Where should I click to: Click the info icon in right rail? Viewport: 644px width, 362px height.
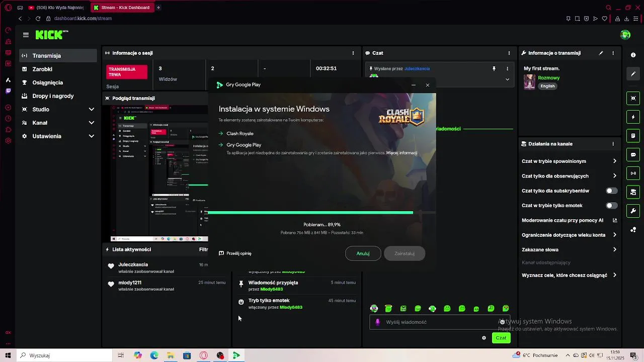click(633, 55)
